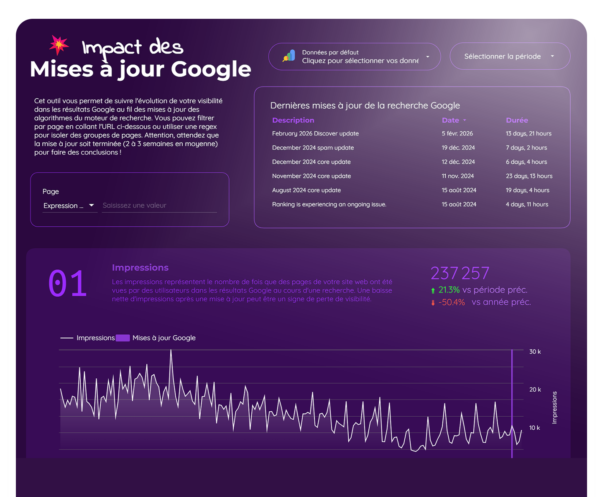This screenshot has width=600, height=497.
Task: Click the date '11 nov. 2024'
Action: (458, 176)
